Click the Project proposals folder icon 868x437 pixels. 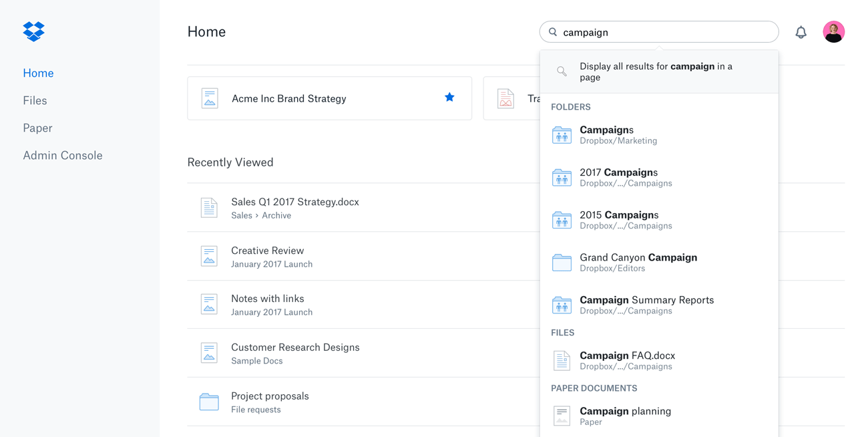pyautogui.click(x=209, y=402)
